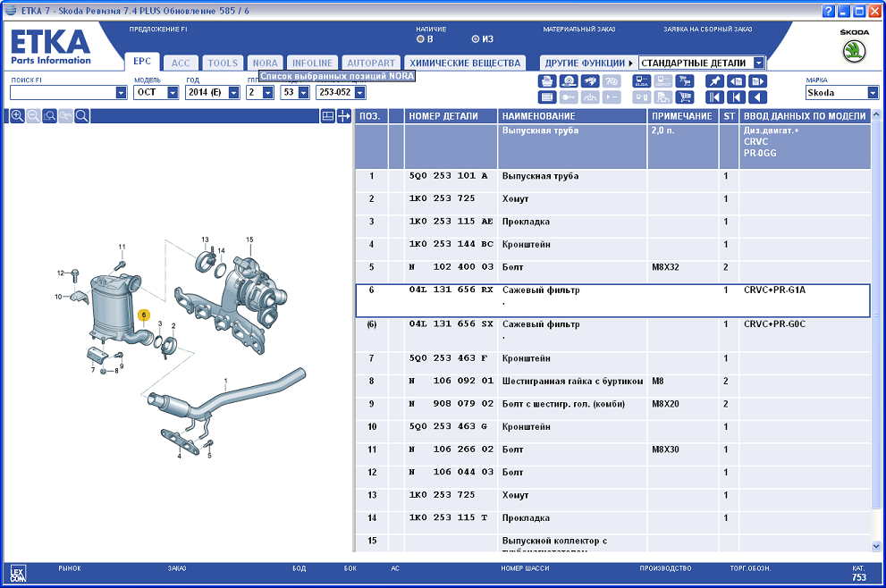Click the plain left triangle back icon
The width and height of the screenshot is (886, 588).
coord(758,97)
